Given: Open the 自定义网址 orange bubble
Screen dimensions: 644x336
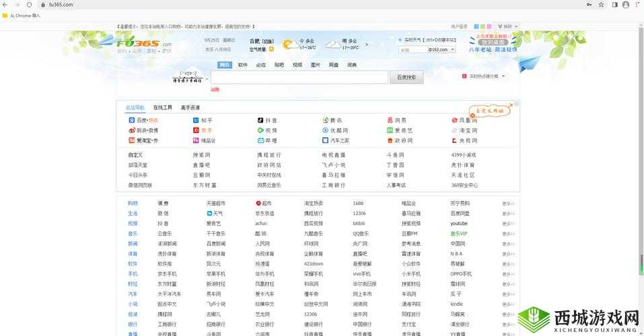Looking at the screenshot, I should (x=490, y=111).
